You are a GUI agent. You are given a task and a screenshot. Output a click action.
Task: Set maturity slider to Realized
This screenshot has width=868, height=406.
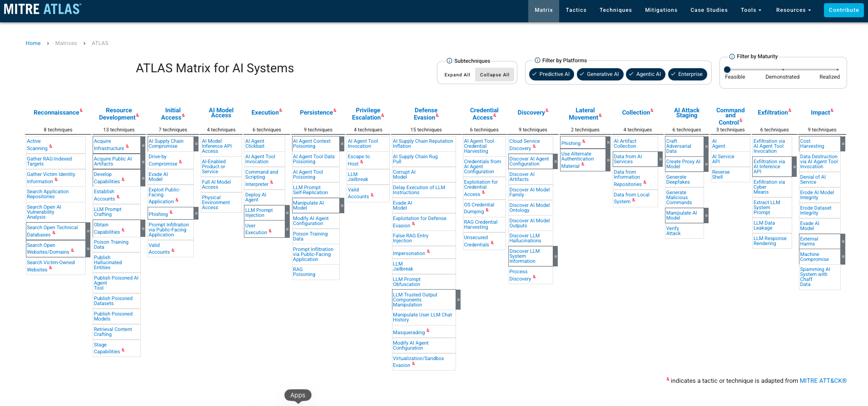click(838, 70)
